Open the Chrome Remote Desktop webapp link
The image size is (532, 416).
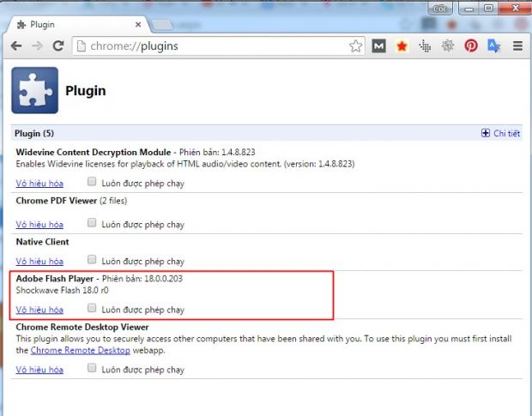80,350
